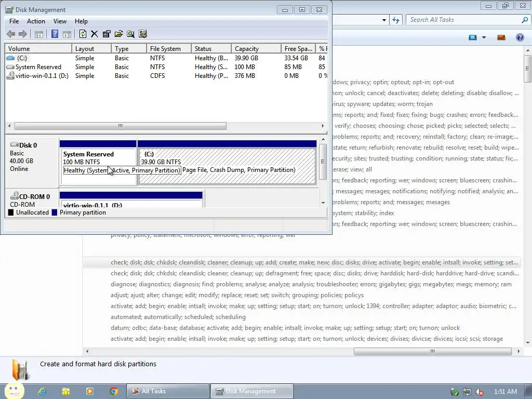Click All Tasks horizontal scrollbar thumb
The width and height of the screenshot is (532, 399).
(x=433, y=351)
